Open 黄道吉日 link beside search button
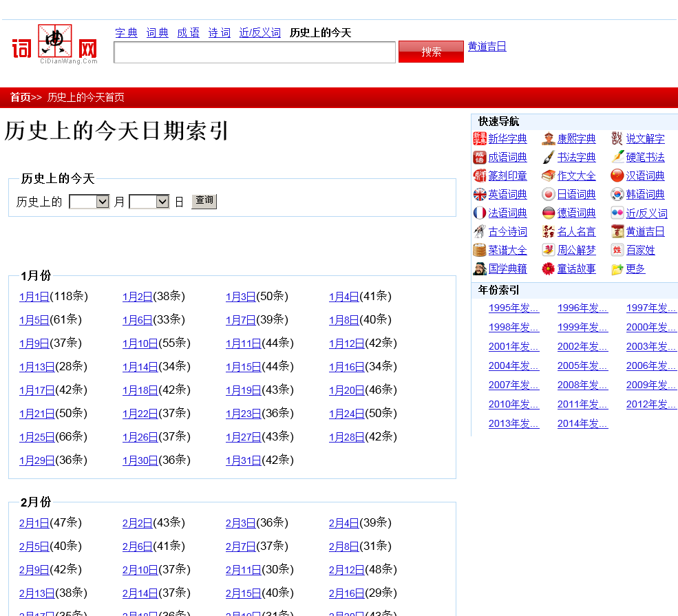Viewport: 678px width, 616px height. click(x=487, y=47)
